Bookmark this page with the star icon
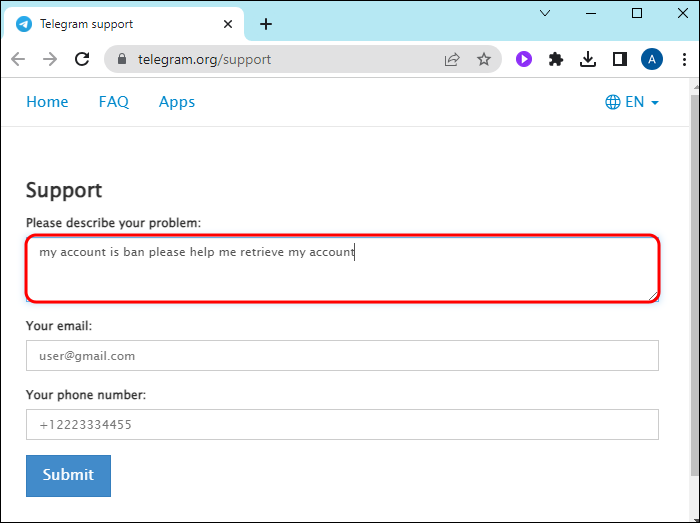The image size is (700, 523). click(484, 59)
